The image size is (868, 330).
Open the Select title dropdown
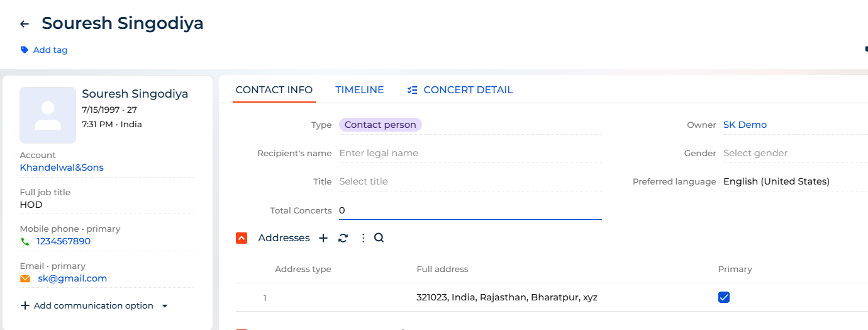coord(470,181)
